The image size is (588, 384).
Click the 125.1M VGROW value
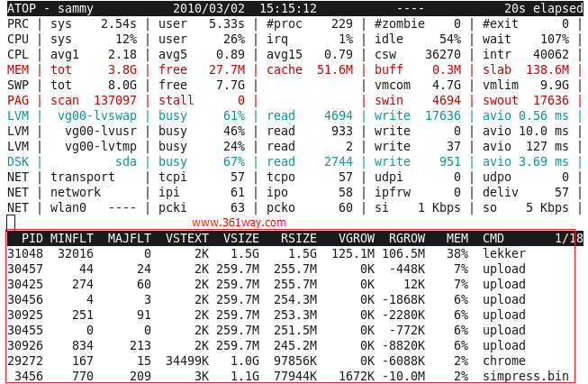[x=353, y=254]
